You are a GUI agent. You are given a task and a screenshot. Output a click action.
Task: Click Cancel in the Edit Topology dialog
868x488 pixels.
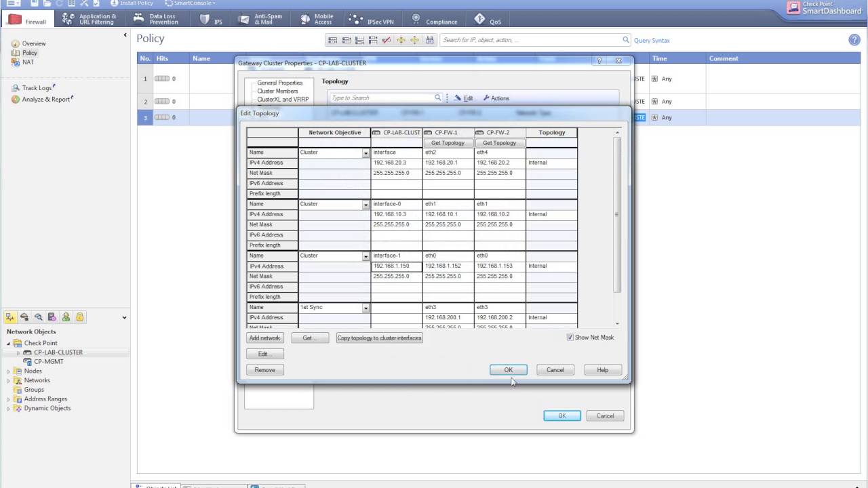pyautogui.click(x=555, y=370)
